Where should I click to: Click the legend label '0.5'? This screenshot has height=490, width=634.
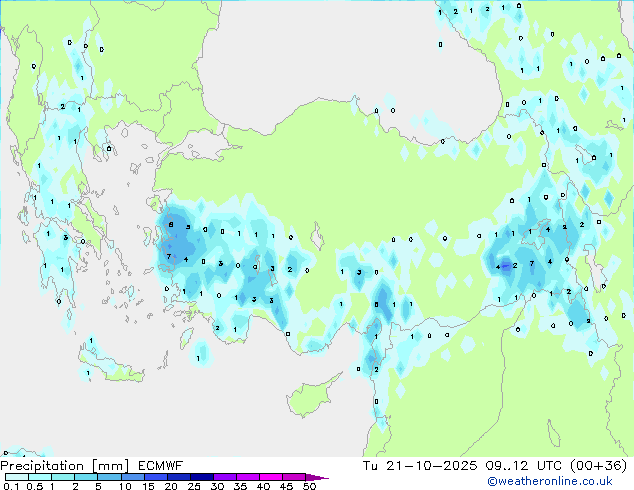point(35,486)
